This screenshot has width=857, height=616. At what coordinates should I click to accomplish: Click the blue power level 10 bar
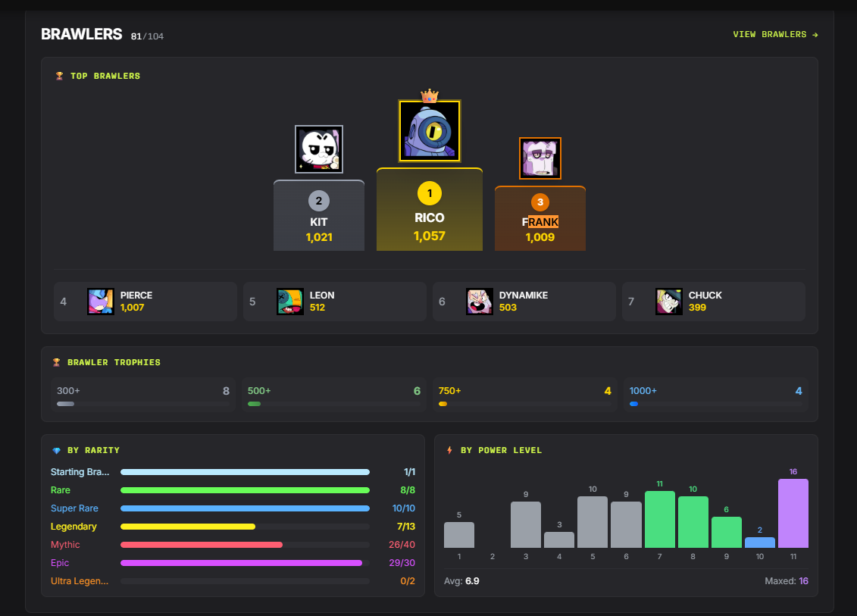click(760, 543)
